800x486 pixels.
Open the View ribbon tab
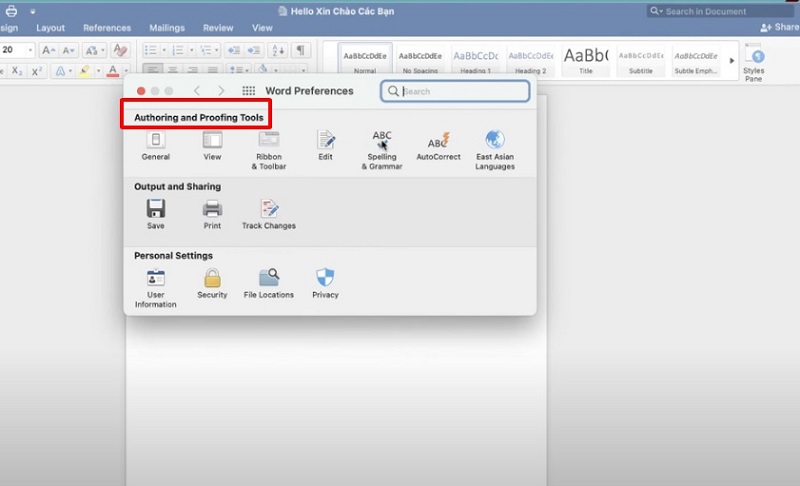coord(262,28)
